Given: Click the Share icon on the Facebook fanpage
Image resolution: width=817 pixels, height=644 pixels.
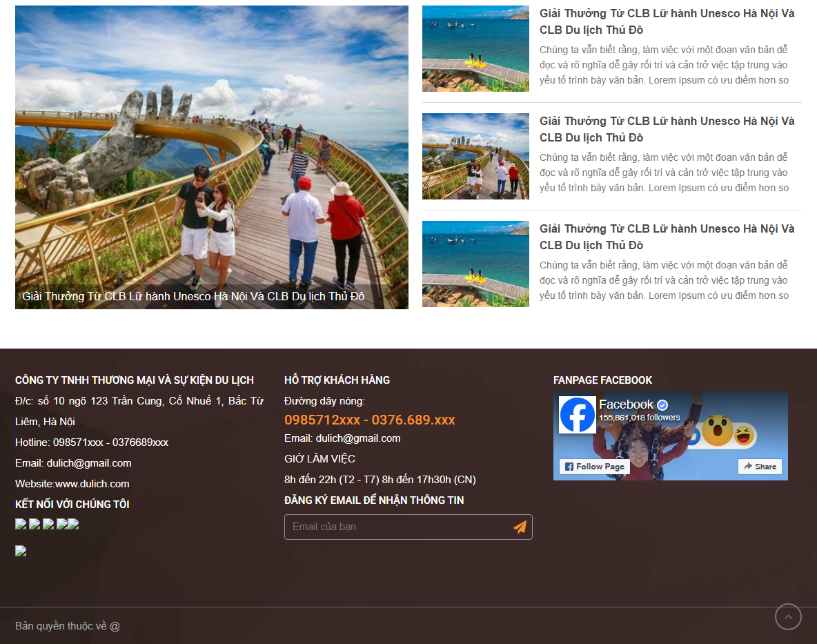Looking at the screenshot, I should point(759,467).
